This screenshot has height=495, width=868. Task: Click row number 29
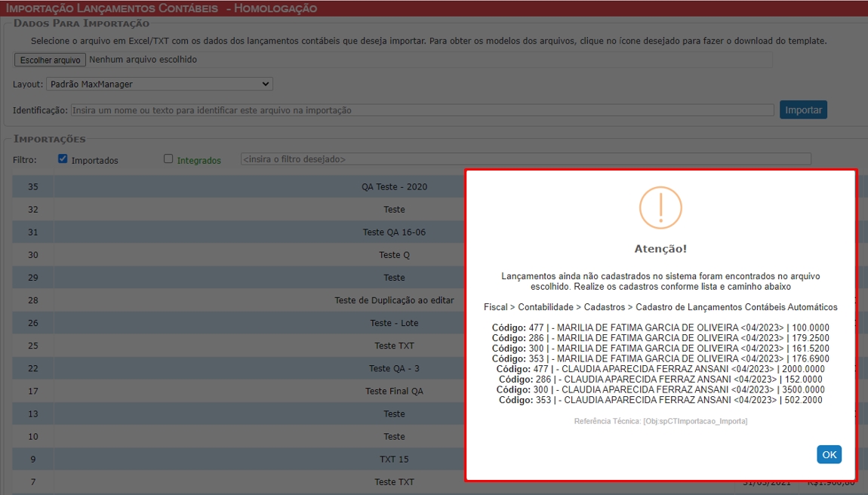[x=33, y=278]
